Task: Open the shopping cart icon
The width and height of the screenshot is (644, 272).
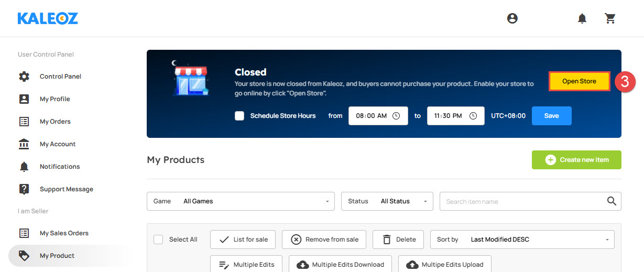Action: [x=610, y=18]
